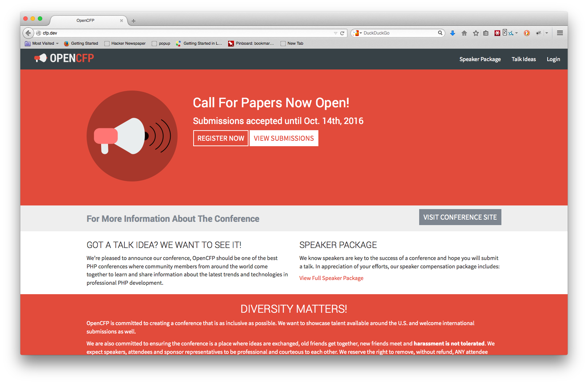Focus the cfp.dev address bar
This screenshot has width=588, height=384.
click(187, 33)
